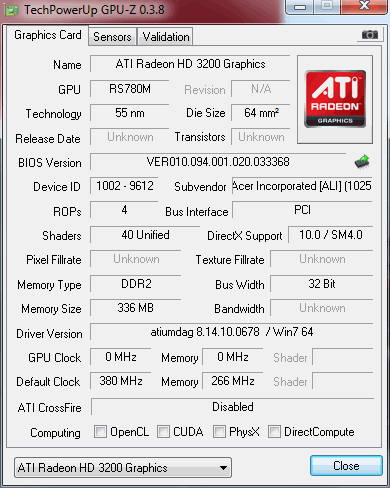Click the GPU-Z title bar app icon
This screenshot has height=488, width=390.
pos(12,10)
